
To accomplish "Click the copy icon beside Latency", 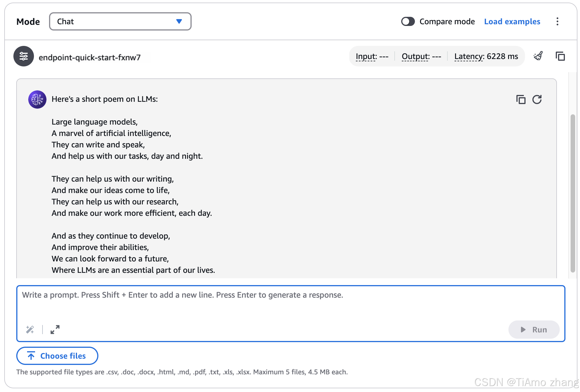I will click(560, 56).
